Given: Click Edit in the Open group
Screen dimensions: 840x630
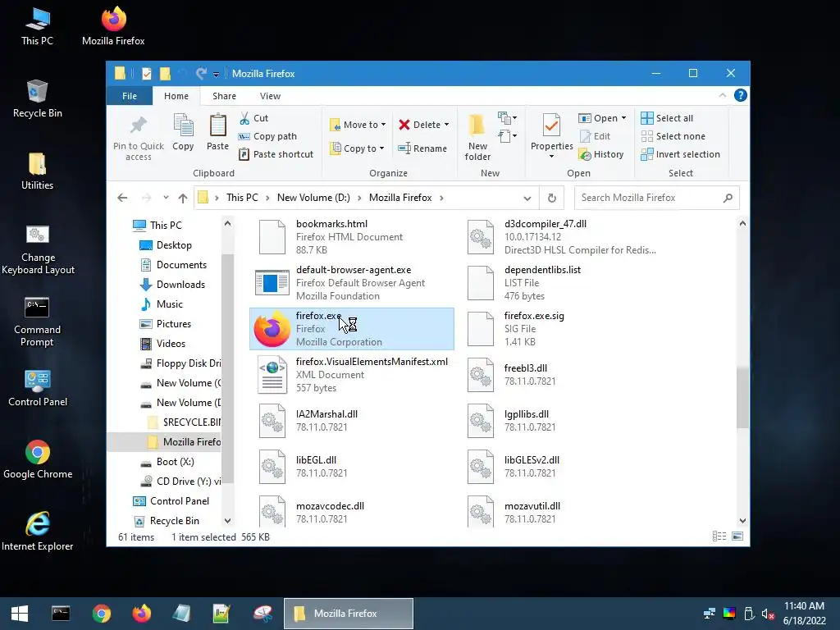Looking at the screenshot, I should pyautogui.click(x=595, y=137).
